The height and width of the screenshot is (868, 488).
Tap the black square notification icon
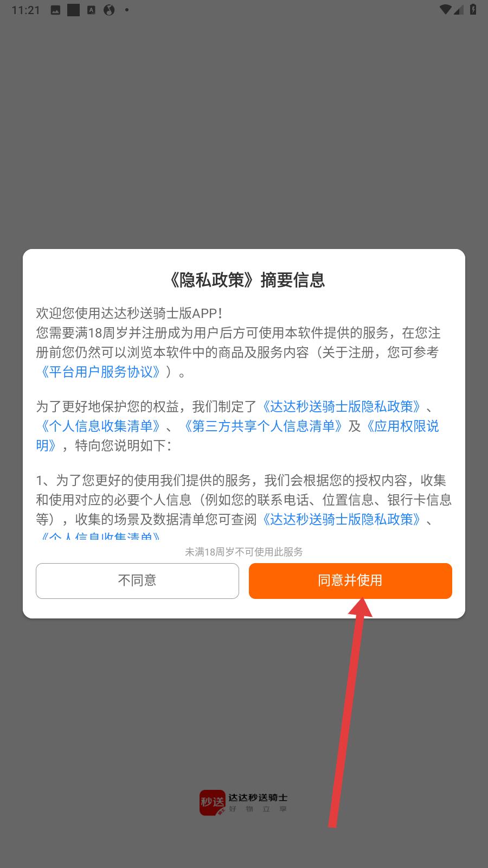coord(73,10)
